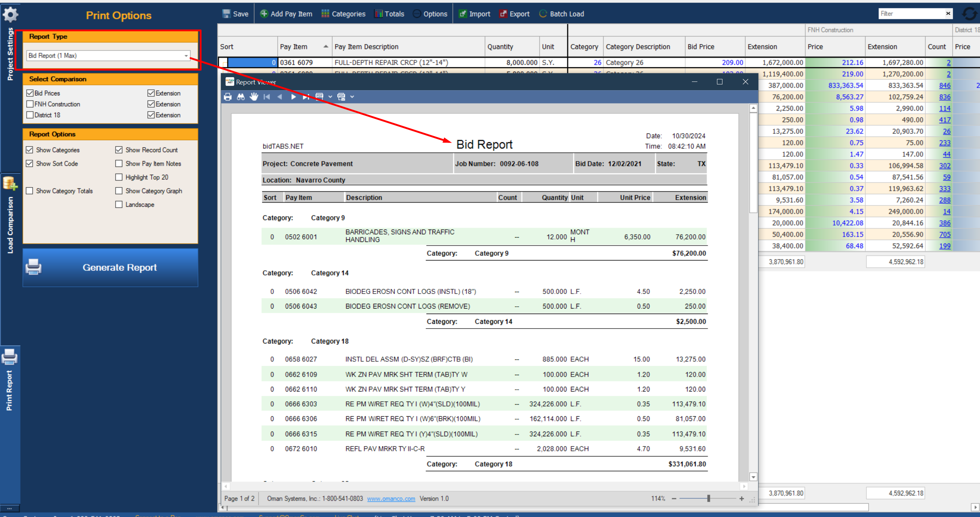Image resolution: width=980 pixels, height=517 pixels.
Task: Select the hand pan tool
Action: point(254,97)
